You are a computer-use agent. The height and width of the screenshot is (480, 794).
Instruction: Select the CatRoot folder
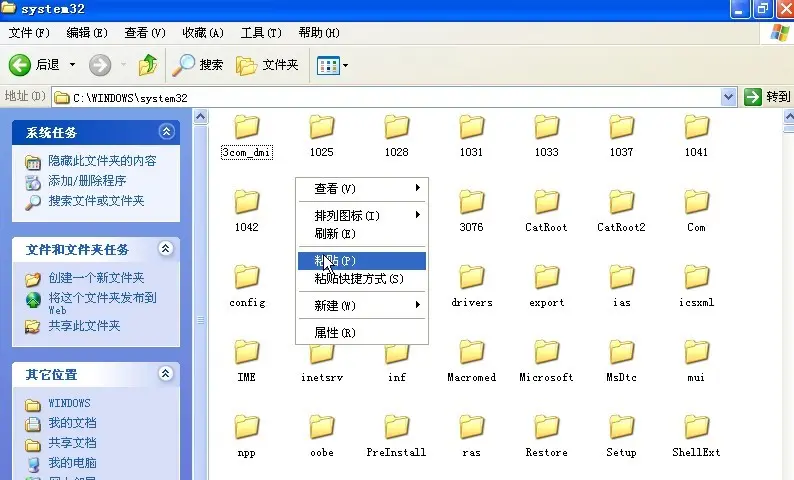546,211
